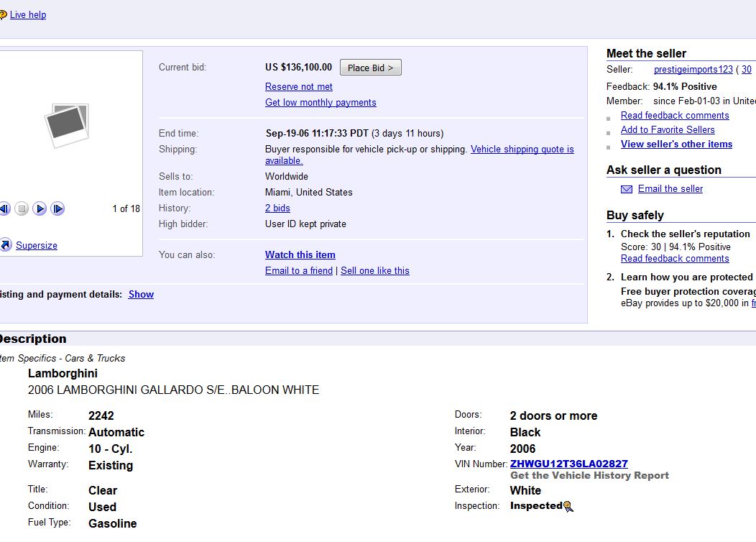The image size is (756, 542).
Task: Open the VIN number ZHWGU12T36LA02827 link
Action: [x=568, y=464]
